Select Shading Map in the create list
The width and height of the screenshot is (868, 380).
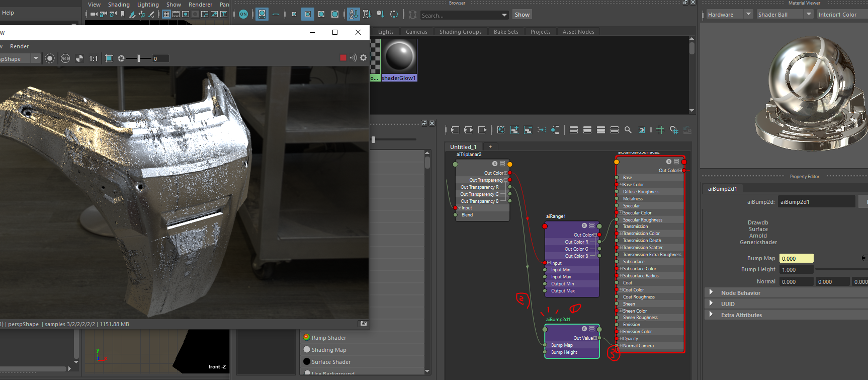[x=329, y=350]
